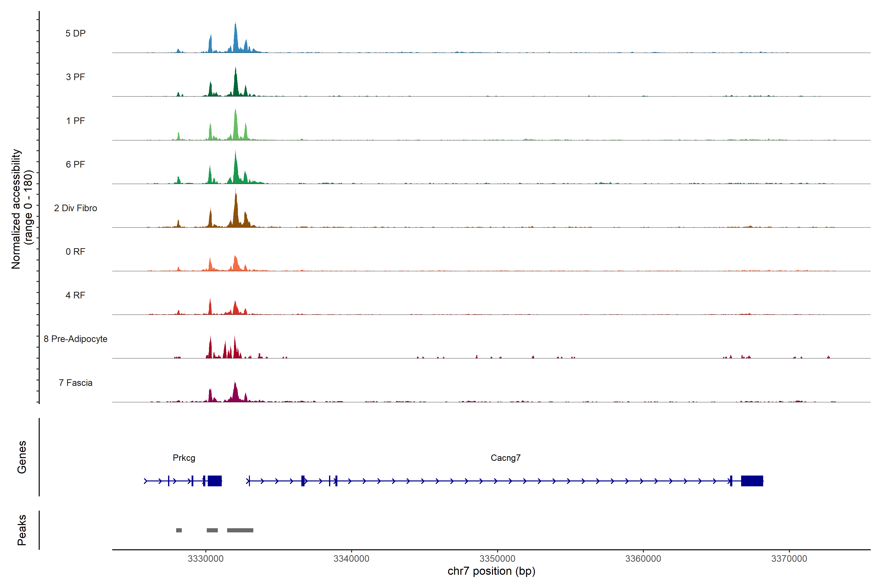Click the 3330000 axis tick label

point(206,558)
